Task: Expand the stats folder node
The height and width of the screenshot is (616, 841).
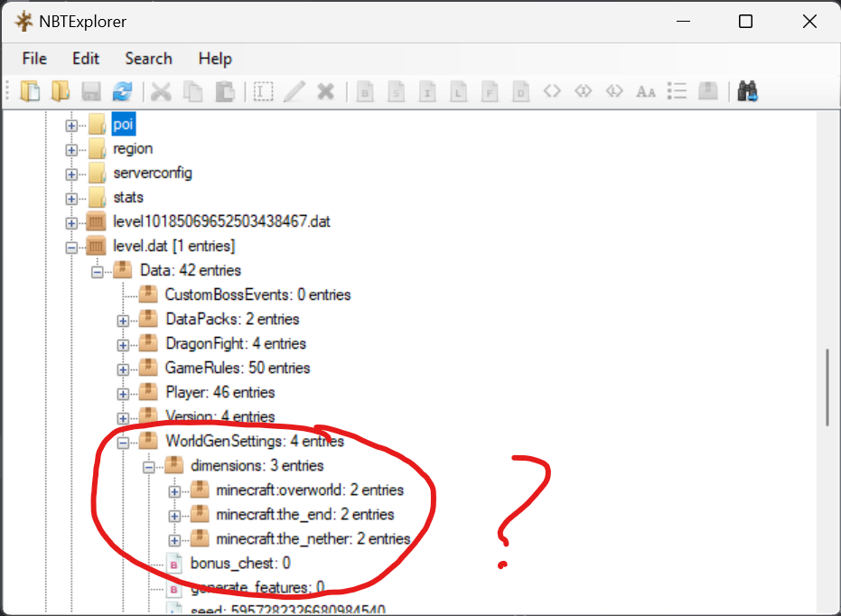Action: [x=71, y=199]
